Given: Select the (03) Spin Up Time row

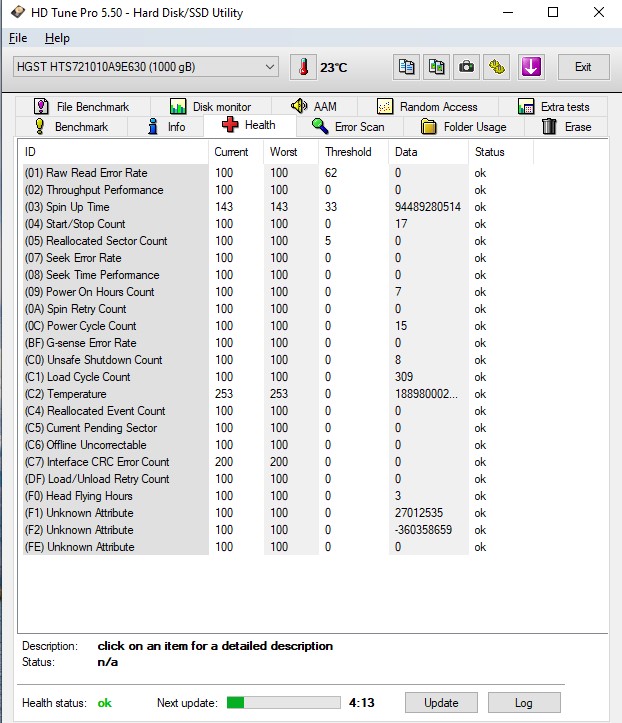Looking at the screenshot, I should [x=278, y=207].
